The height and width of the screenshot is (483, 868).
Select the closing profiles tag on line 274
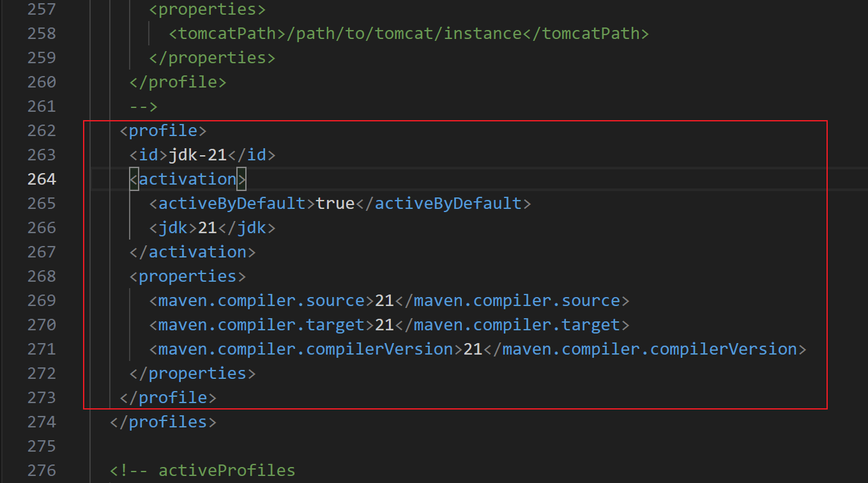162,421
